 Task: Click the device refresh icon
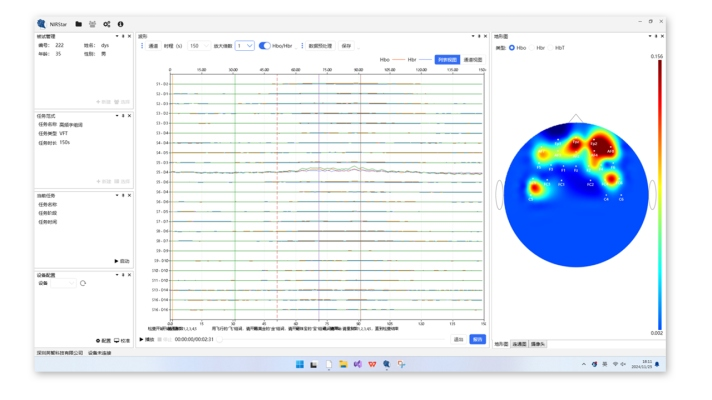[83, 283]
